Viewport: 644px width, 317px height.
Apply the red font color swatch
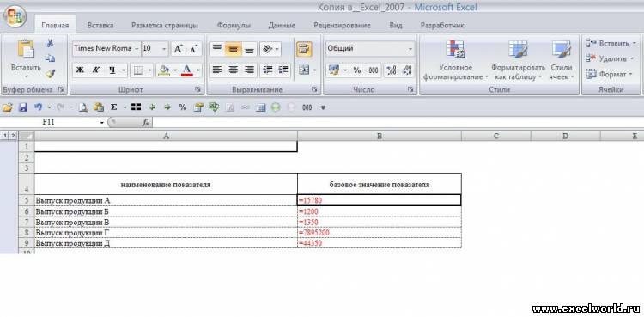[187, 70]
